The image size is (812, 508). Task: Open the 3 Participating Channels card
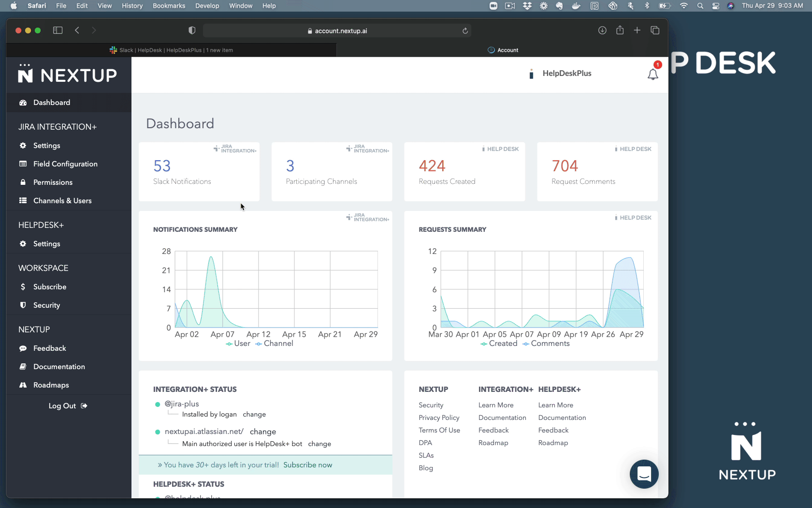332,172
